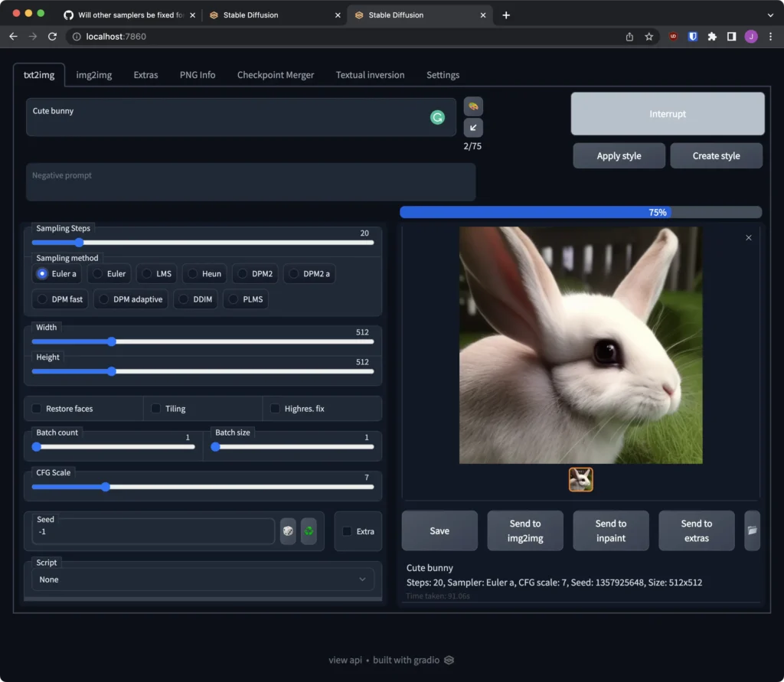784x682 pixels.
Task: Click the CFG Scale slider handle
Action: [106, 487]
